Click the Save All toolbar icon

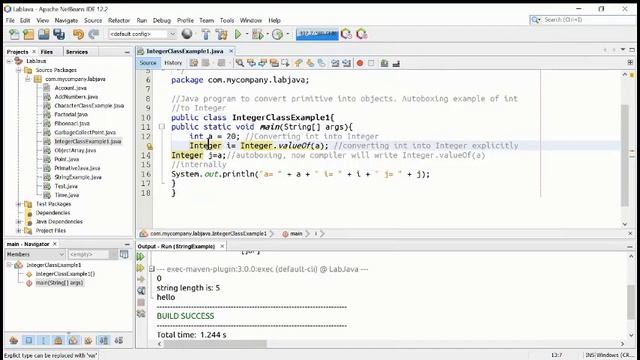59,34
